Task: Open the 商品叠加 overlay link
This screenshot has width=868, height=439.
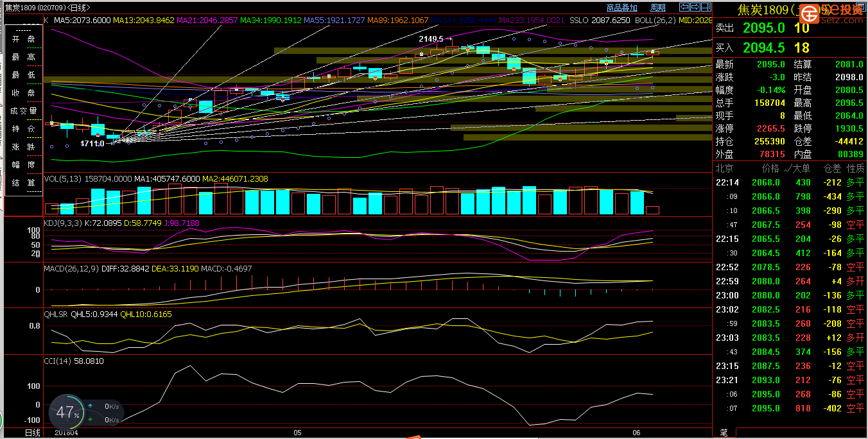Action: (x=621, y=8)
